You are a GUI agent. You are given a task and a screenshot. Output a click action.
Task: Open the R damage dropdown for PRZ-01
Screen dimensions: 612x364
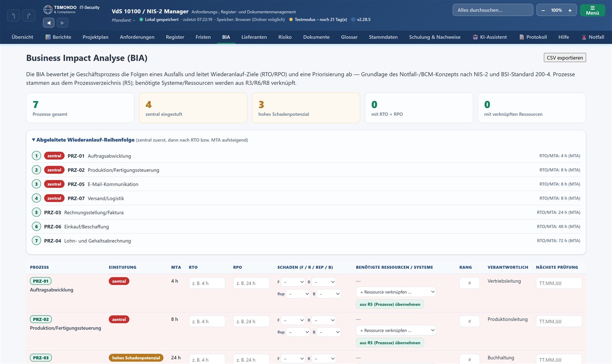coord(324,282)
